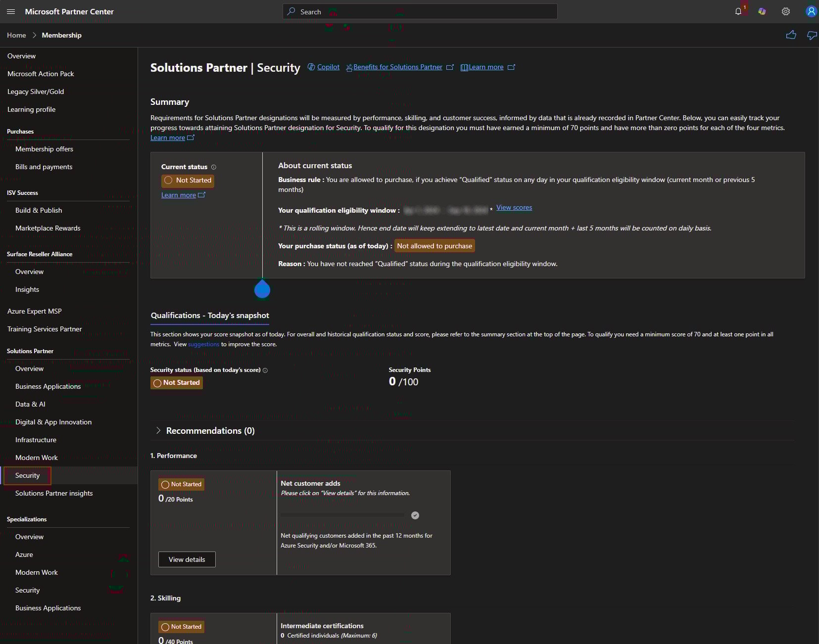
Task: Click the info icon beside Current status
Action: pyautogui.click(x=214, y=167)
